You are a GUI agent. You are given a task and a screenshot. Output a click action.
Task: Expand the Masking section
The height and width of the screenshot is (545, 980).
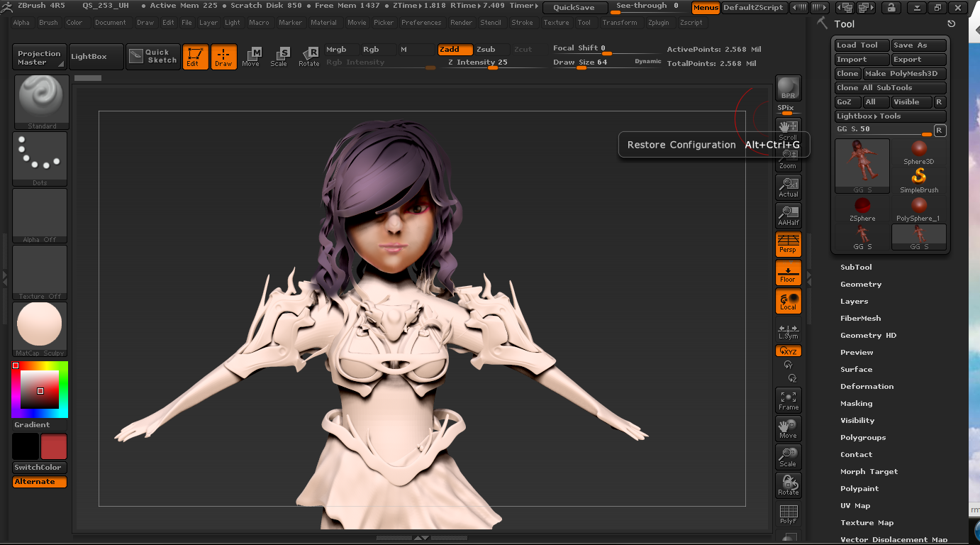pos(856,404)
